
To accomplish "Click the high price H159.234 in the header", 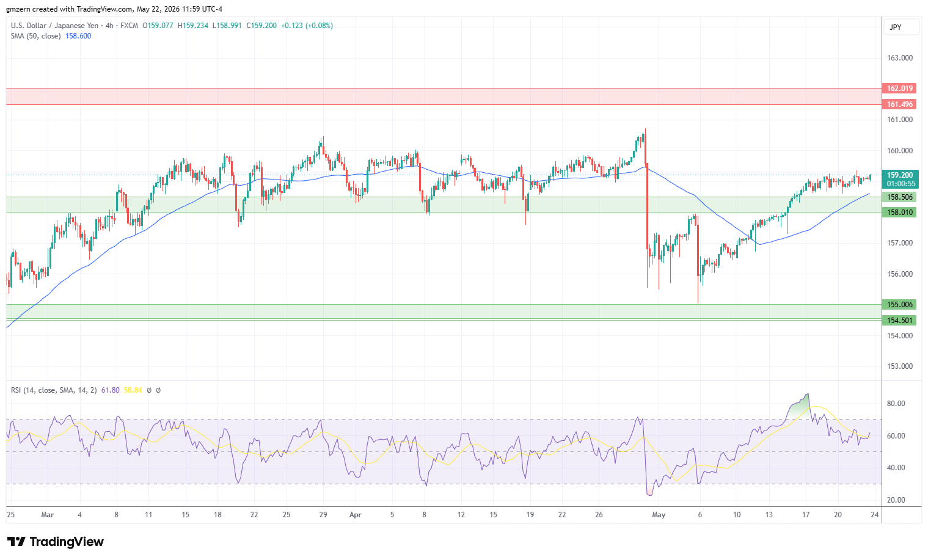I will coord(192,26).
